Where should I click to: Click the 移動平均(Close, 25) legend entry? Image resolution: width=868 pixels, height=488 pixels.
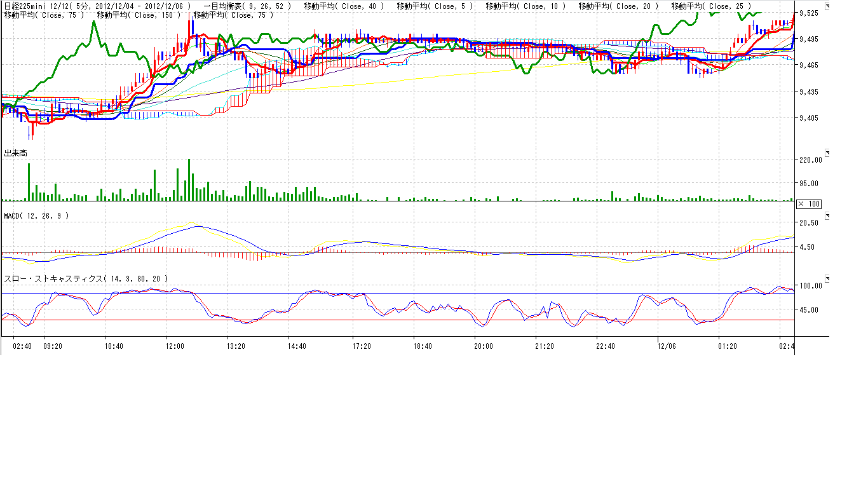coord(712,6)
